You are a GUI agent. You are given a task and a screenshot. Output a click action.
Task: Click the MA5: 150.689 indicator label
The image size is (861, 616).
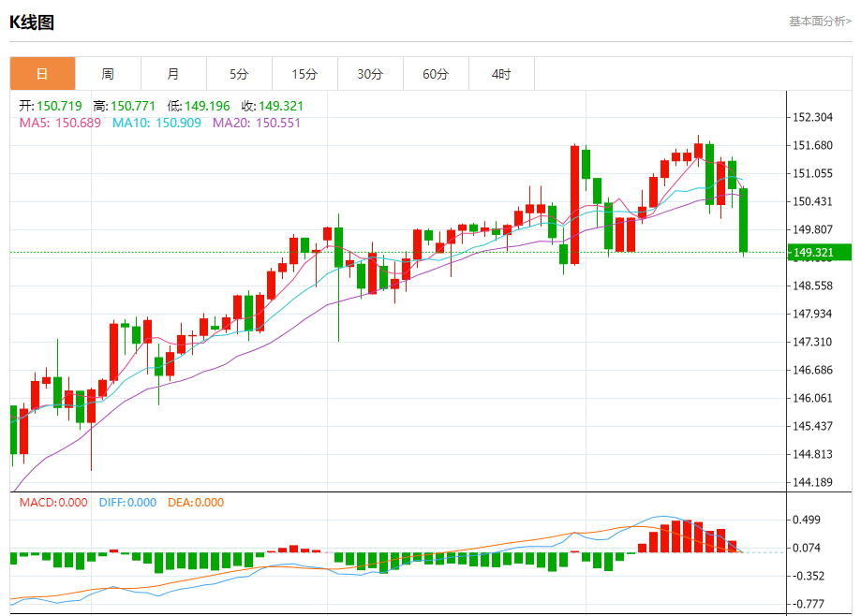point(60,123)
